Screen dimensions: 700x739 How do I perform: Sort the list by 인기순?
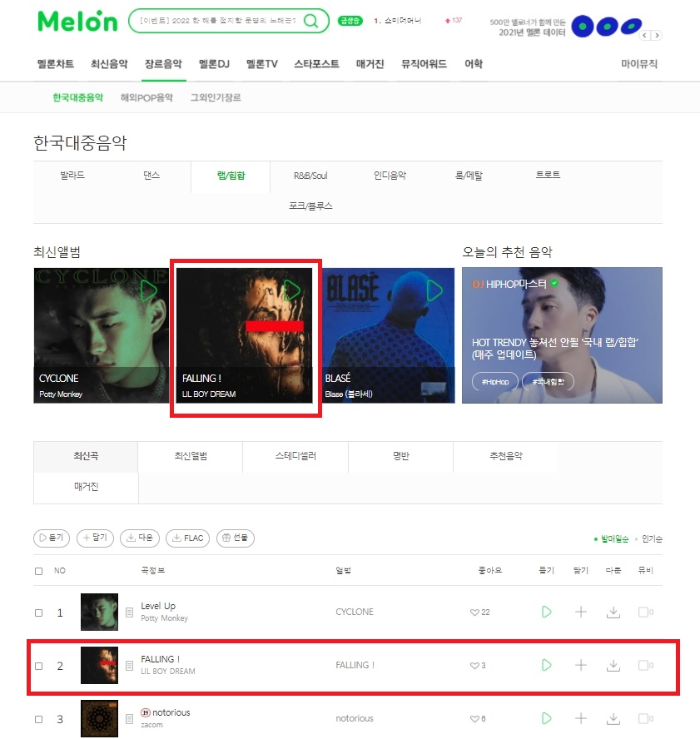click(x=652, y=538)
